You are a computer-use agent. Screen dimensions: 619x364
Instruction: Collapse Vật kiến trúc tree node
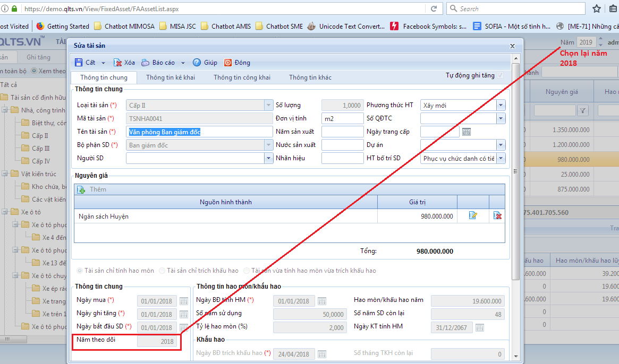click(x=5, y=174)
